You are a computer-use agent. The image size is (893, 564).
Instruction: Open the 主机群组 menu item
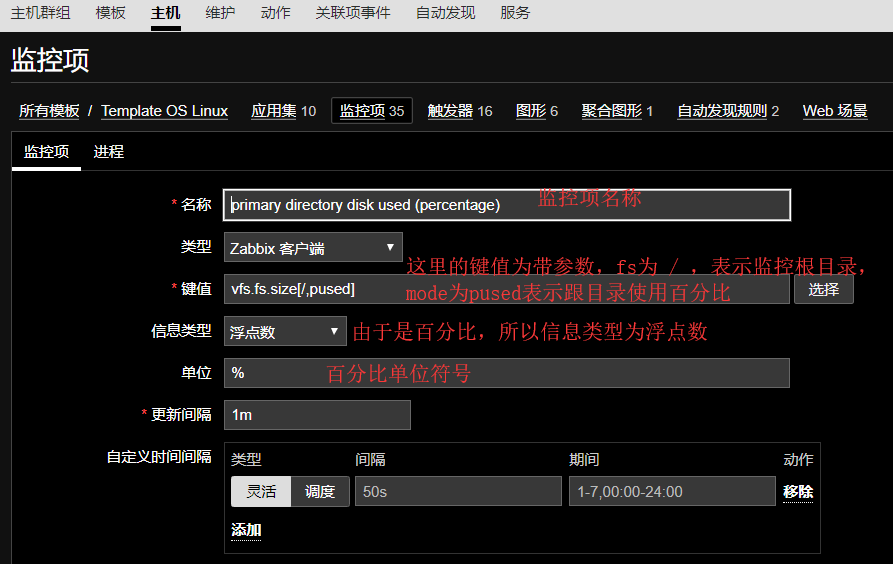pyautogui.click(x=40, y=13)
